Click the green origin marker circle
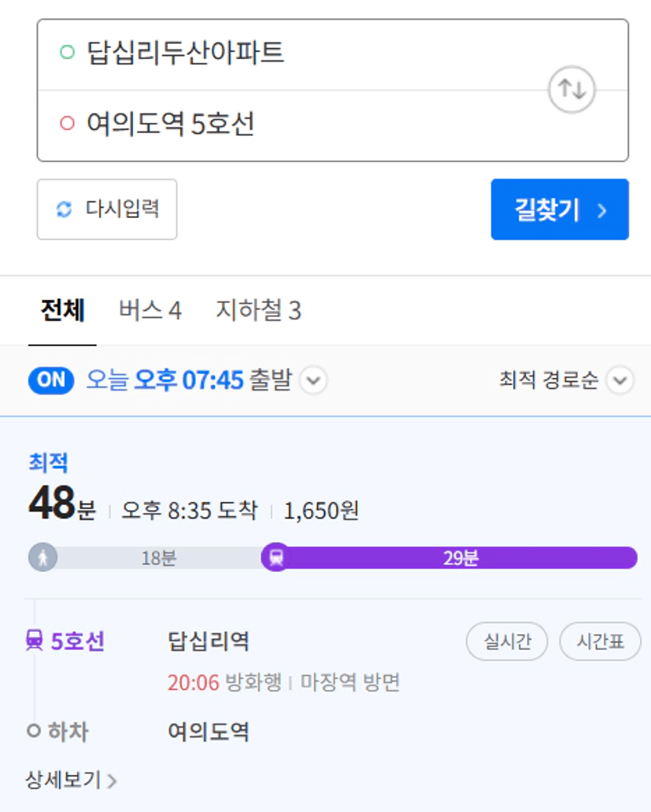Screen dimensions: 651x812 coord(68,52)
